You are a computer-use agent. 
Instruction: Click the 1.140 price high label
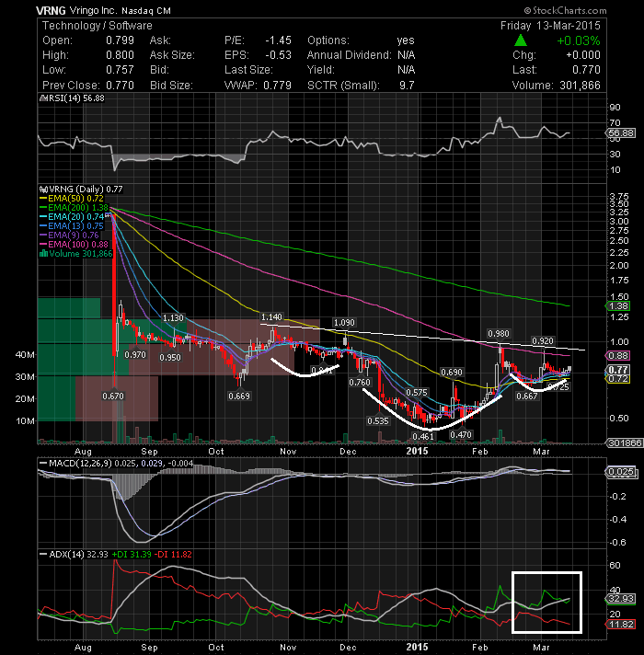pos(271,317)
